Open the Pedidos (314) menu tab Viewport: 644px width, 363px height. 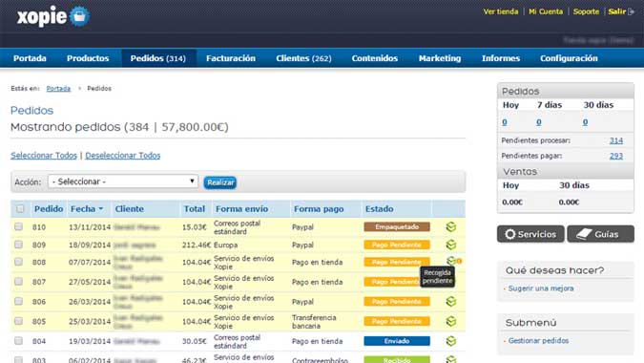point(158,58)
